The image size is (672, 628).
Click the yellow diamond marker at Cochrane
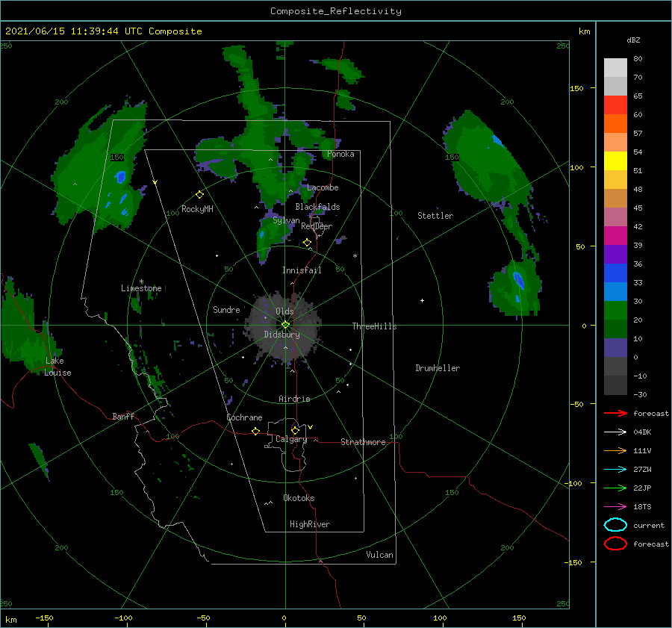click(255, 431)
